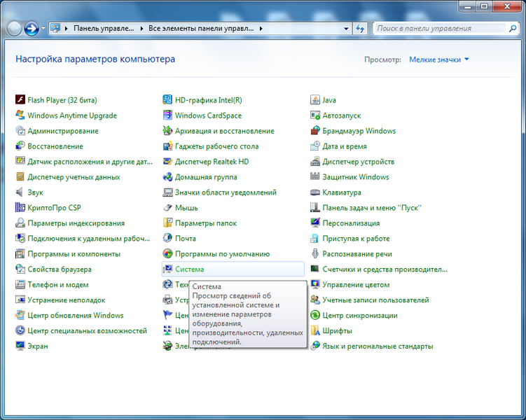The image size is (526, 420).
Task: Click the Программы и компоненты icon
Action: click(x=20, y=253)
